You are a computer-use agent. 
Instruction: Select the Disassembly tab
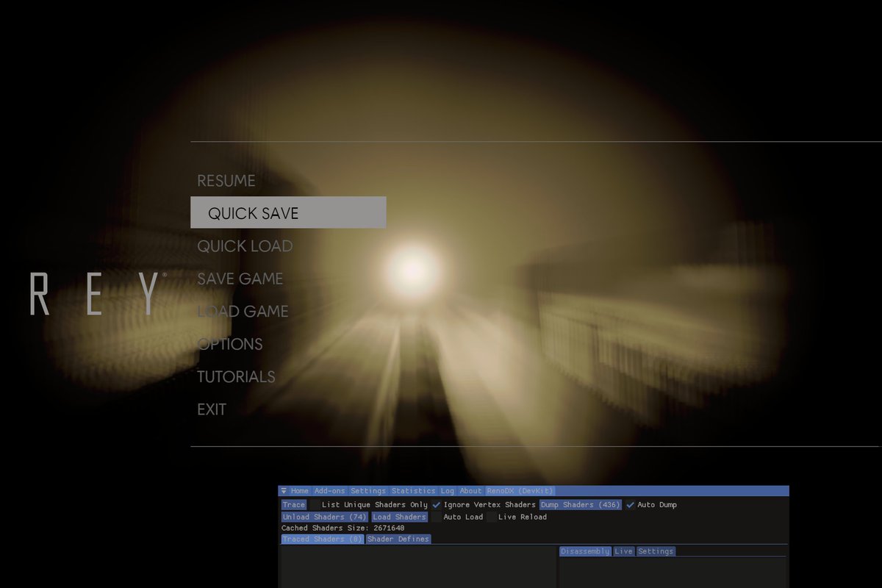click(x=585, y=551)
